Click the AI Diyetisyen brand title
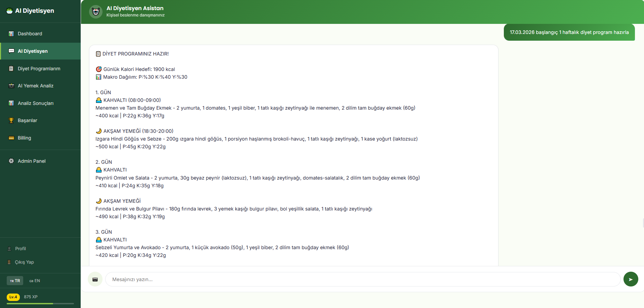The image size is (644, 308). (35, 11)
